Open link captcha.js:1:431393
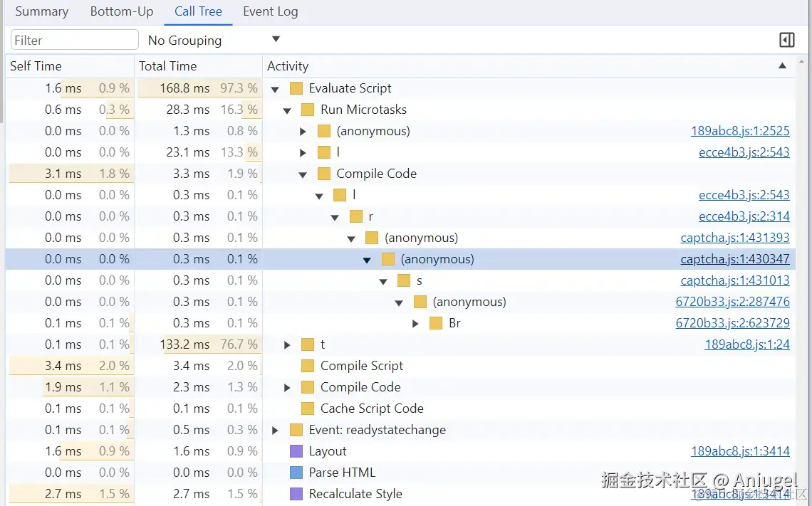Screen dimensions: 812x506 coord(735,238)
